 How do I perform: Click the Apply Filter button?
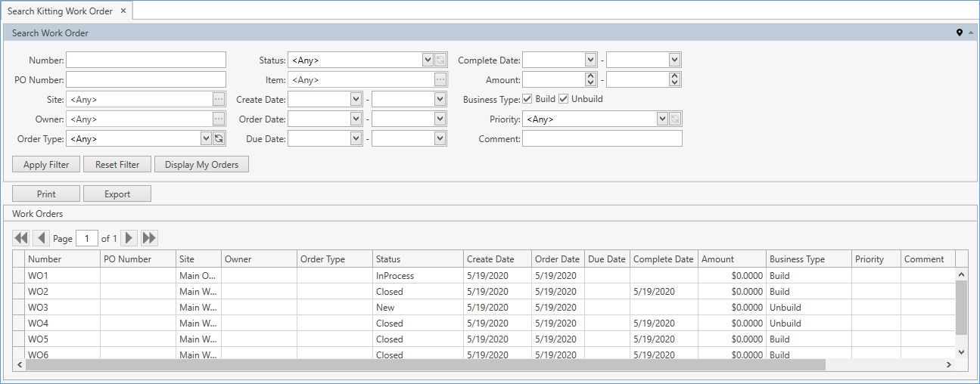46,165
